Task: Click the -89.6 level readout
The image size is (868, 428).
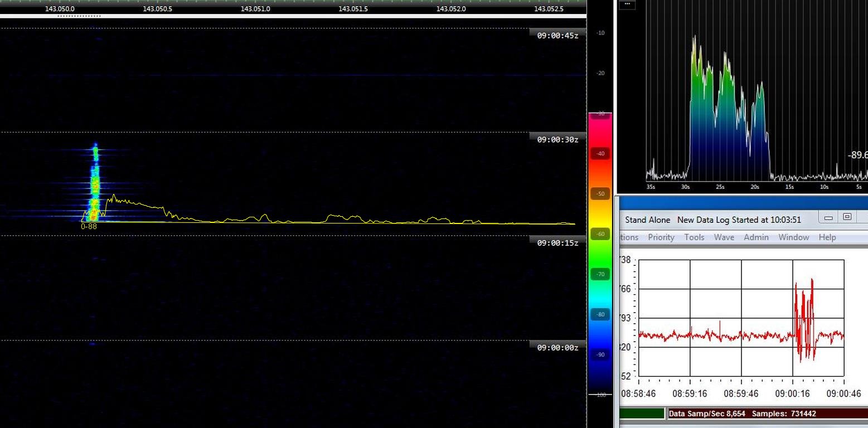Action: point(858,155)
